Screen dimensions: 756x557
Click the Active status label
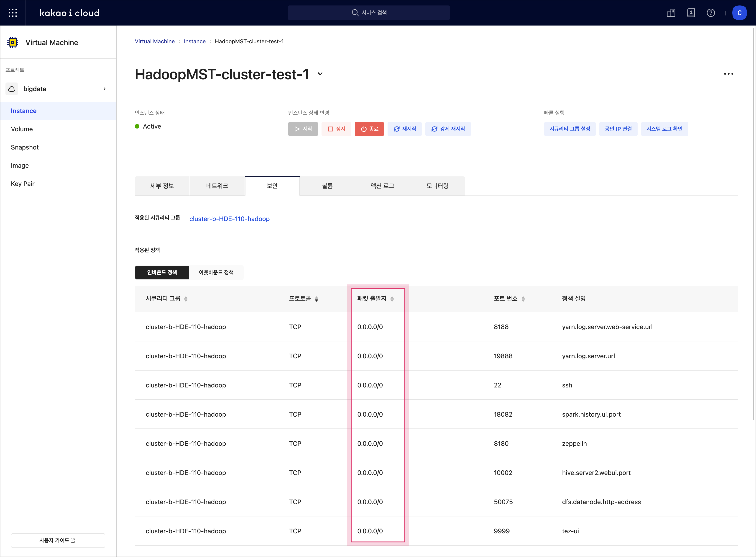pyautogui.click(x=152, y=126)
